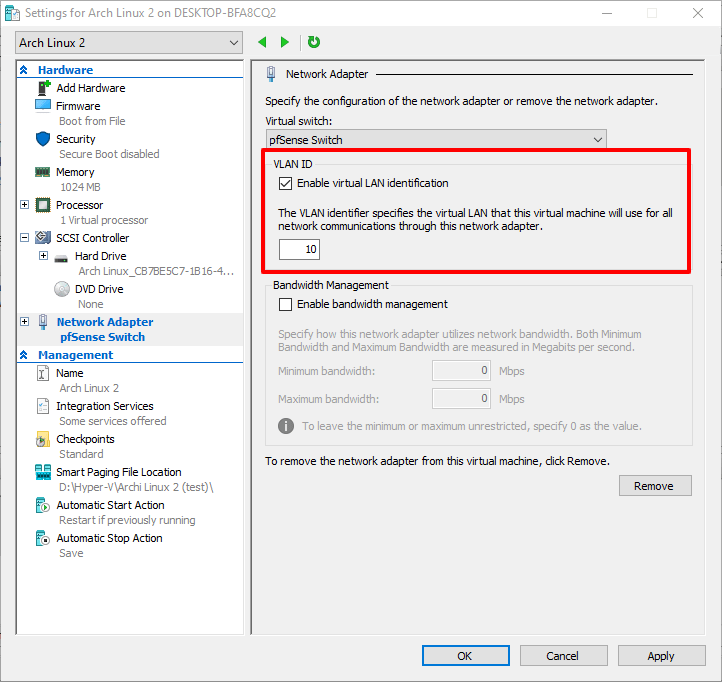Select Automatic Start Action item

[111, 505]
